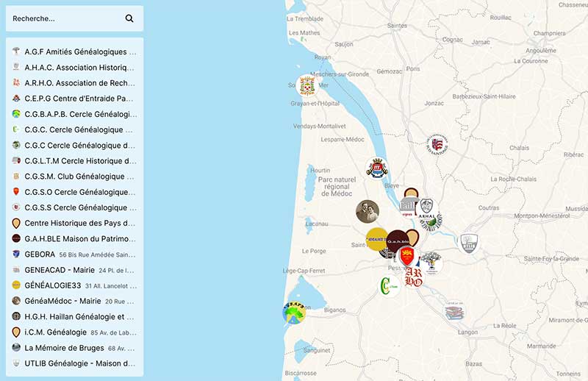Select GÉNÉALOGIE33 list entry

click(x=75, y=285)
